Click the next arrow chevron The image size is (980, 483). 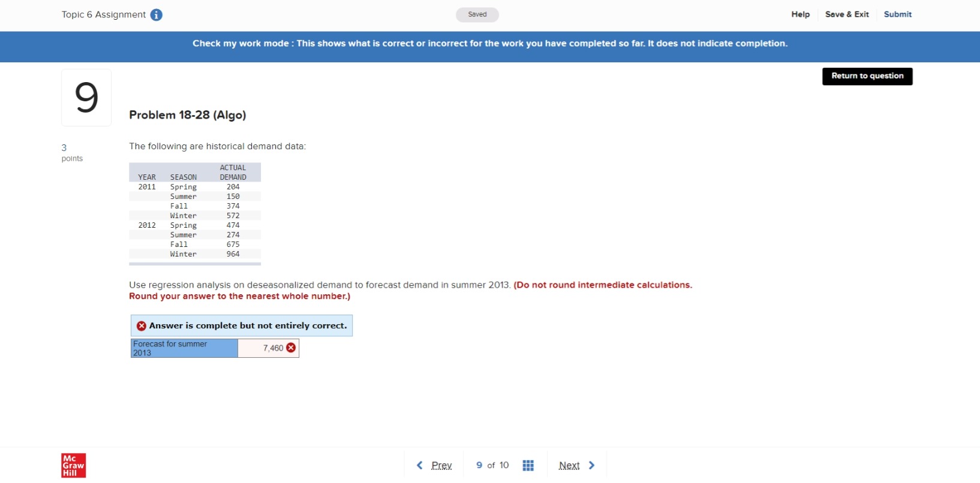pyautogui.click(x=591, y=465)
